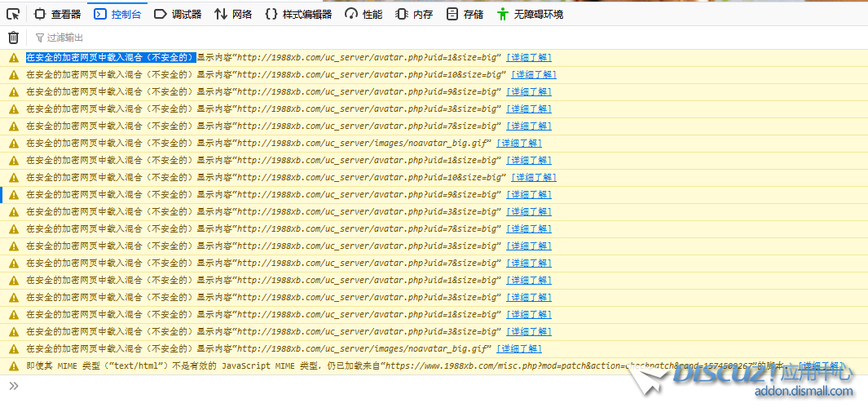This screenshot has width=868, height=412.
Task: Click warning icon on the highlighted first row
Action: point(13,58)
